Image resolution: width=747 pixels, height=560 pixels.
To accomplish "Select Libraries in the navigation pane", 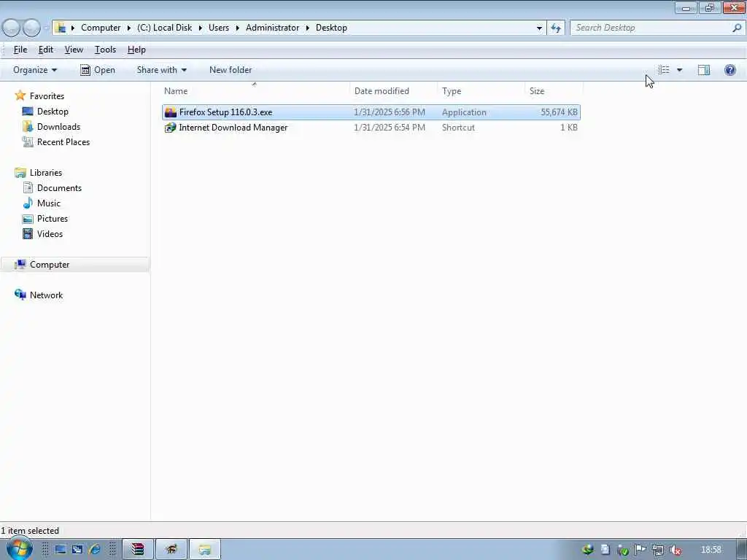I will tap(46, 172).
